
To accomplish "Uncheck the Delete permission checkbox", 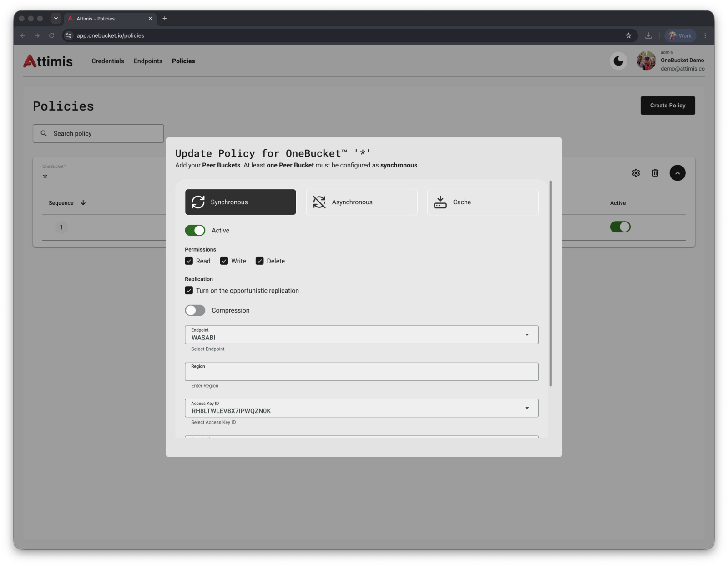I will (x=259, y=261).
